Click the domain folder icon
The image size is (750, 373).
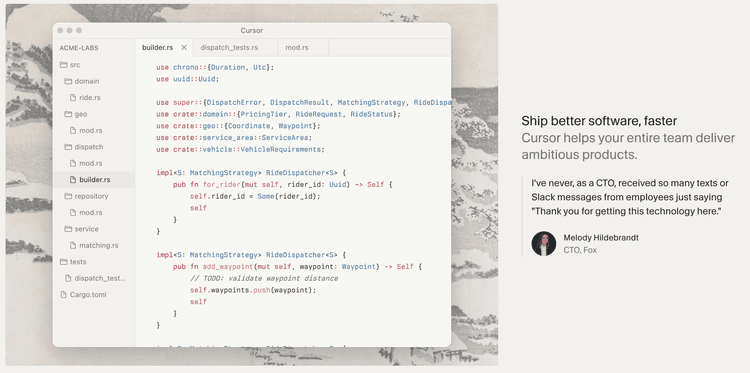68,81
